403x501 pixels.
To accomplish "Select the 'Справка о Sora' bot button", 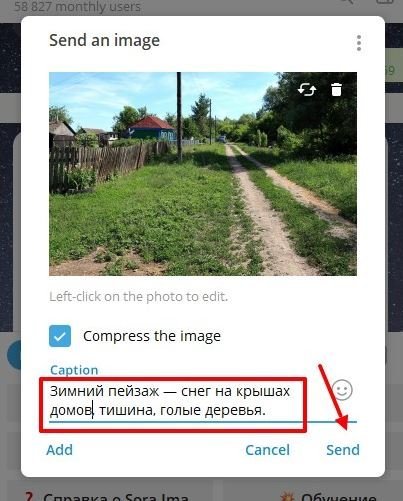I will (110, 495).
